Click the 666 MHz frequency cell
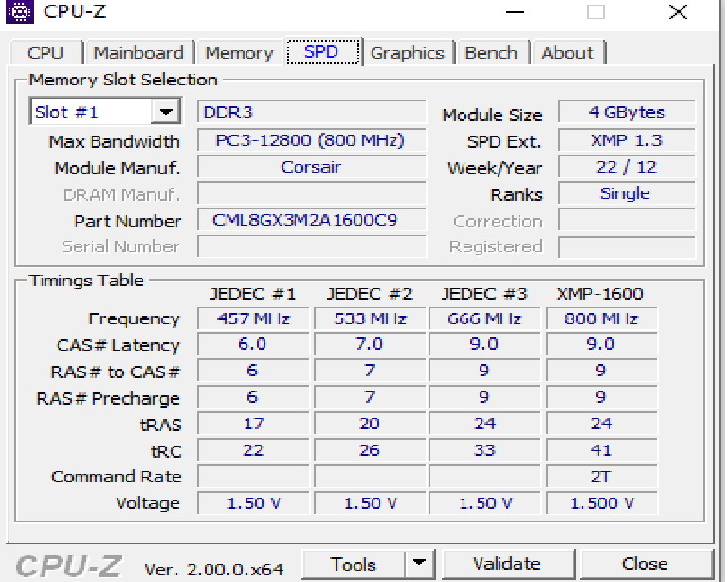This screenshot has width=728, height=582. click(x=484, y=318)
